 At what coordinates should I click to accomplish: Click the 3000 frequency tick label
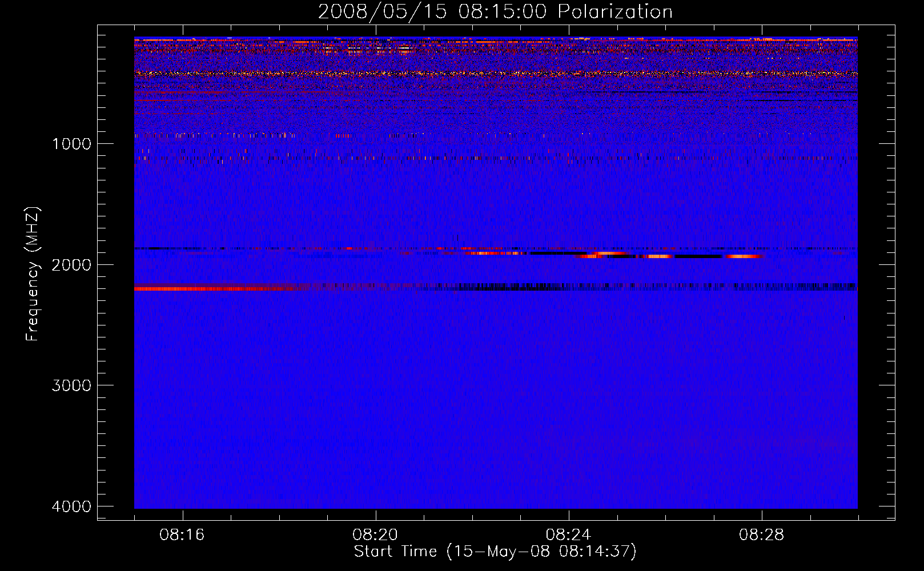(71, 385)
